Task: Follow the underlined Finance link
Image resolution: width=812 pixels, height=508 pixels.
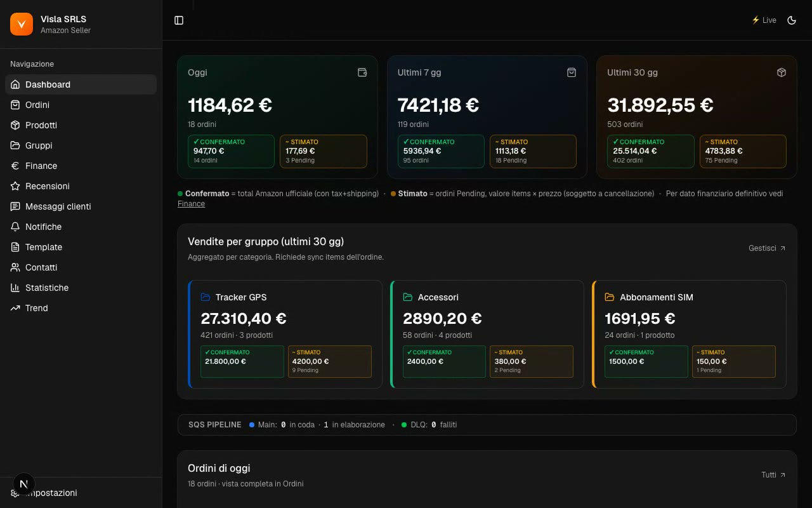Action: click(x=191, y=204)
